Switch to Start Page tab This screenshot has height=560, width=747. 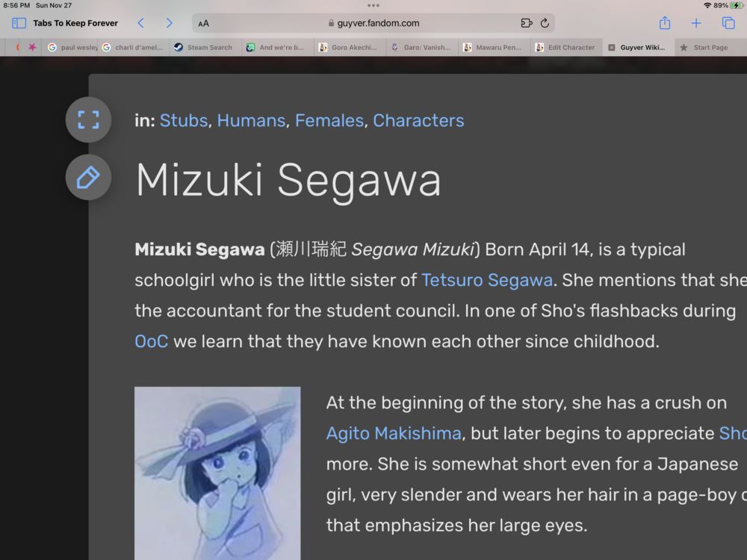[711, 47]
